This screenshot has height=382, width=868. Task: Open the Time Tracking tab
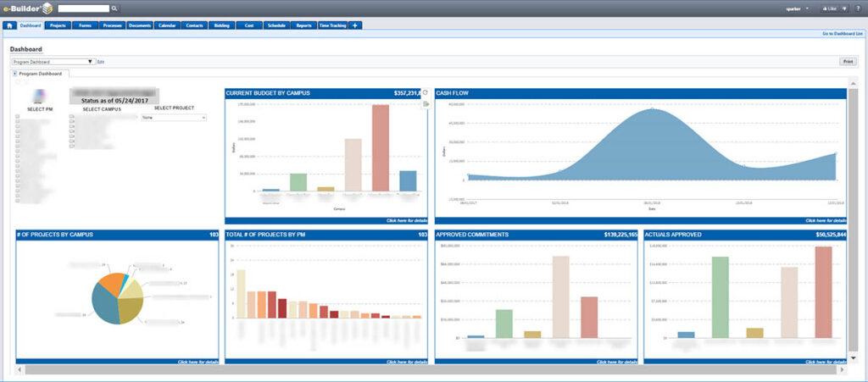click(x=332, y=25)
